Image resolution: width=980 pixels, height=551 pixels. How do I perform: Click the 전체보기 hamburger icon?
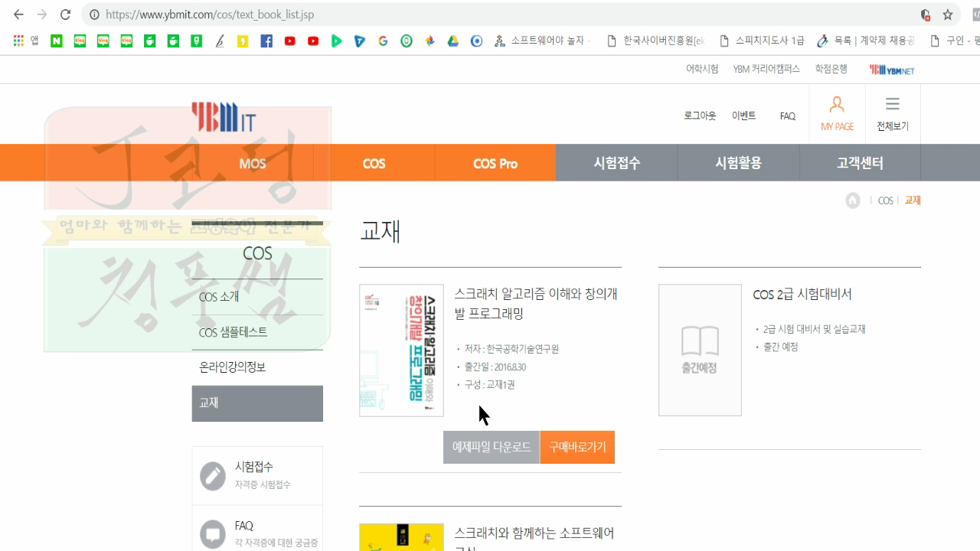pos(893,105)
